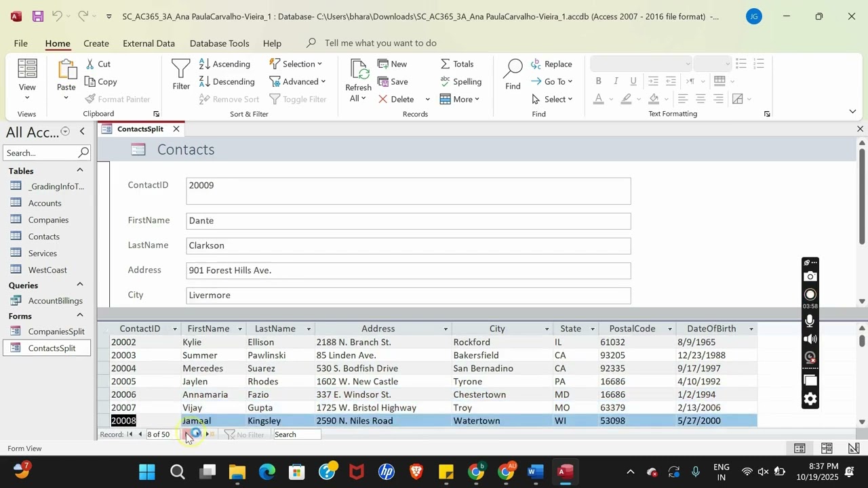Sort Descending in Sort & Filter
Screen dimensions: 868x488
coord(227,81)
